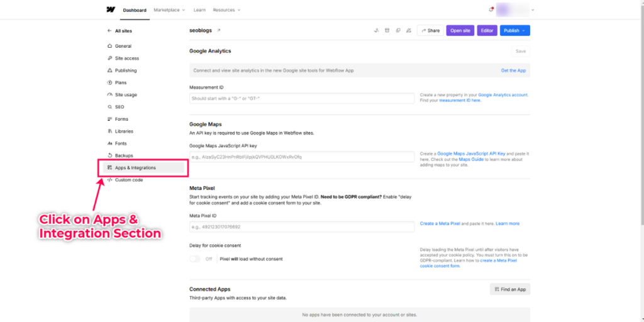Viewport: 644px width, 322px height.
Task: Go back to All sites
Action: click(x=119, y=31)
